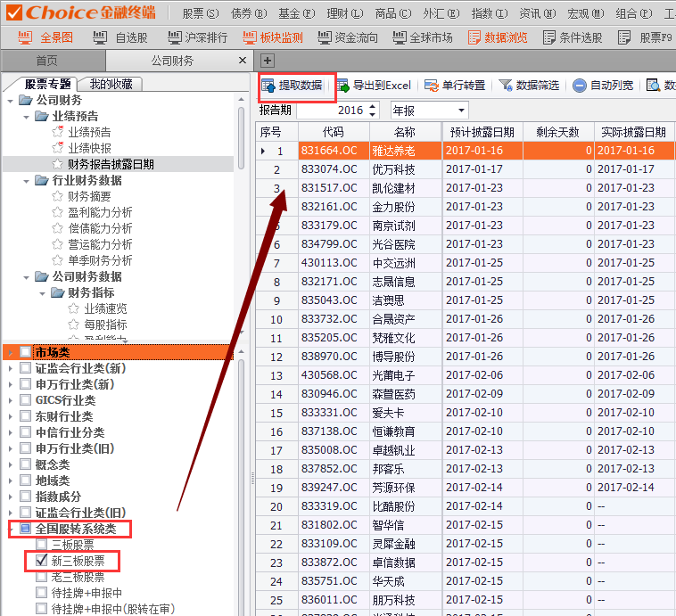Open the 资金流向 toolbar icon
The image size is (676, 616).
pos(325,38)
